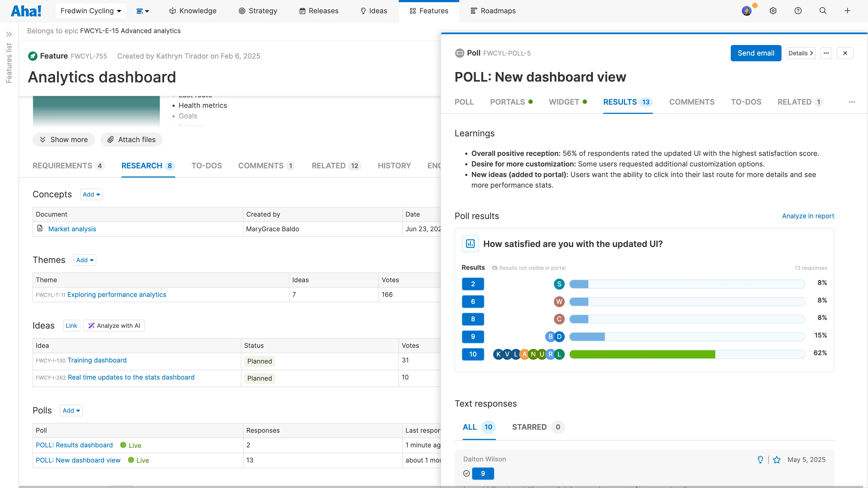The height and width of the screenshot is (488, 868).
Task: Open your profile avatar menu
Action: point(747,11)
